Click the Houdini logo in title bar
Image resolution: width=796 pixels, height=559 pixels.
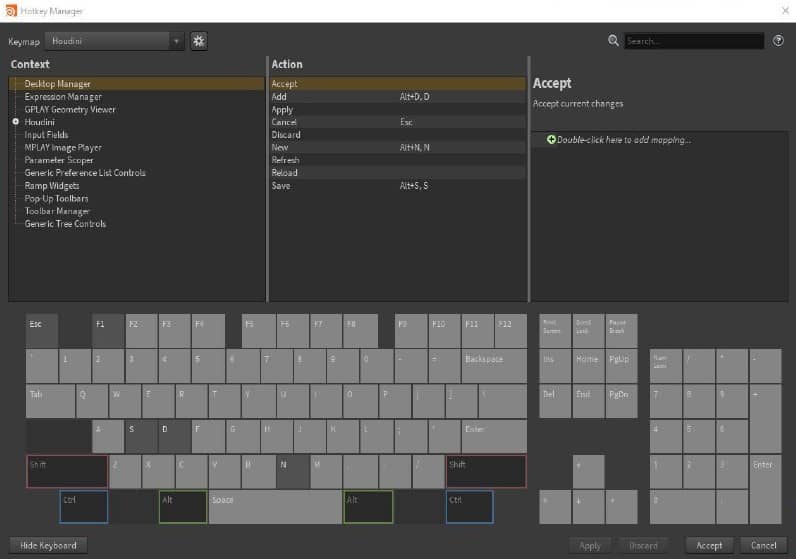coord(10,10)
